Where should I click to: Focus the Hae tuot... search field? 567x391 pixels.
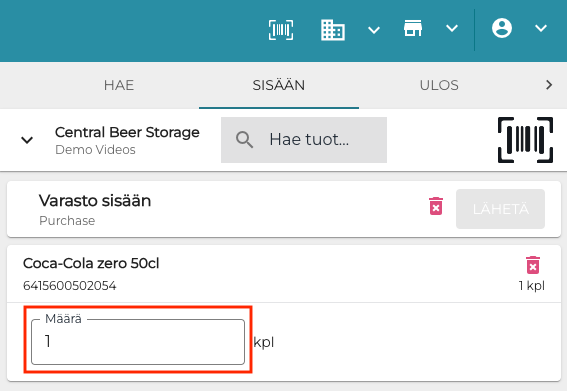[304, 140]
